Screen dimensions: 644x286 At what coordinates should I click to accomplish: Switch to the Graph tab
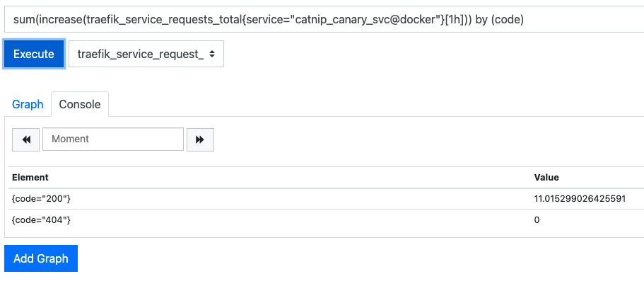pyautogui.click(x=28, y=104)
